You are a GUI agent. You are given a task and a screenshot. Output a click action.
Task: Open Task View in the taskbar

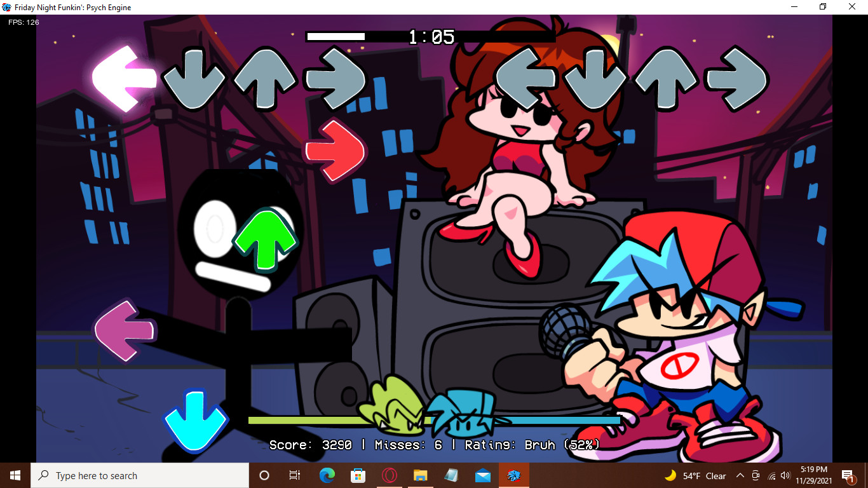click(x=295, y=475)
